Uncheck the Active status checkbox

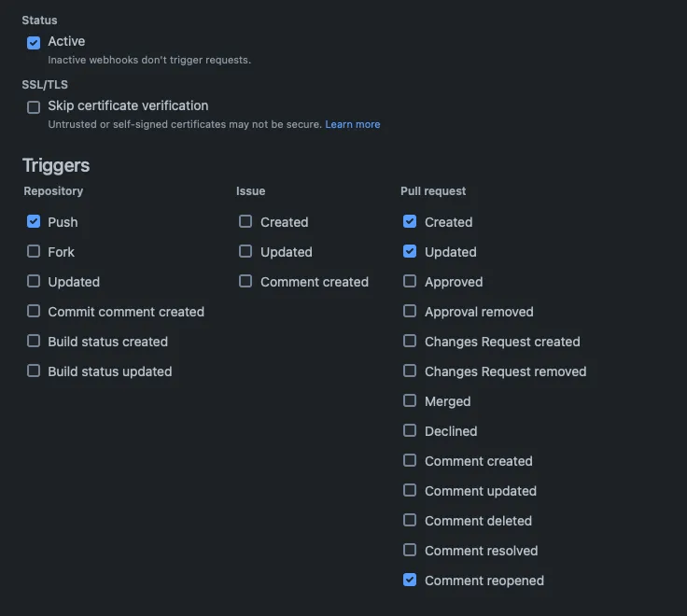tap(34, 42)
